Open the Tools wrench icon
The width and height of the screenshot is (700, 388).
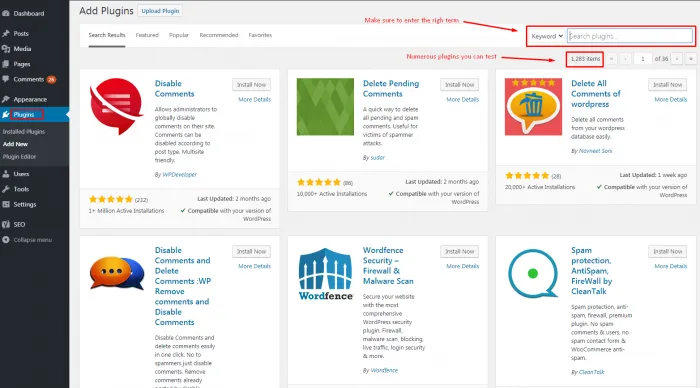coord(6,189)
